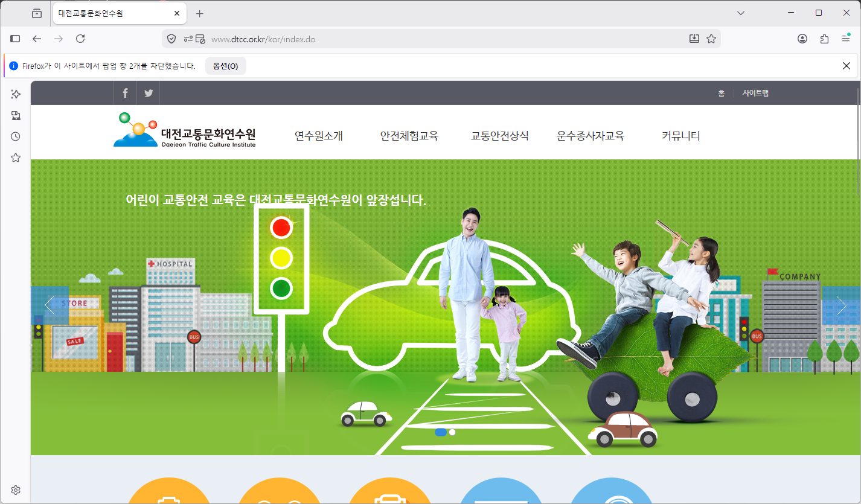Select the 대전교통문화연수원 tab
The width and height of the screenshot is (861, 504).
pos(119,13)
